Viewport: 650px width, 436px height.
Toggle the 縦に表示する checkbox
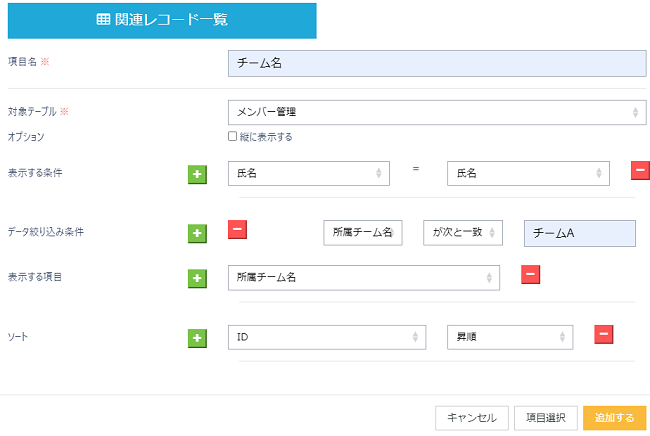(x=233, y=137)
